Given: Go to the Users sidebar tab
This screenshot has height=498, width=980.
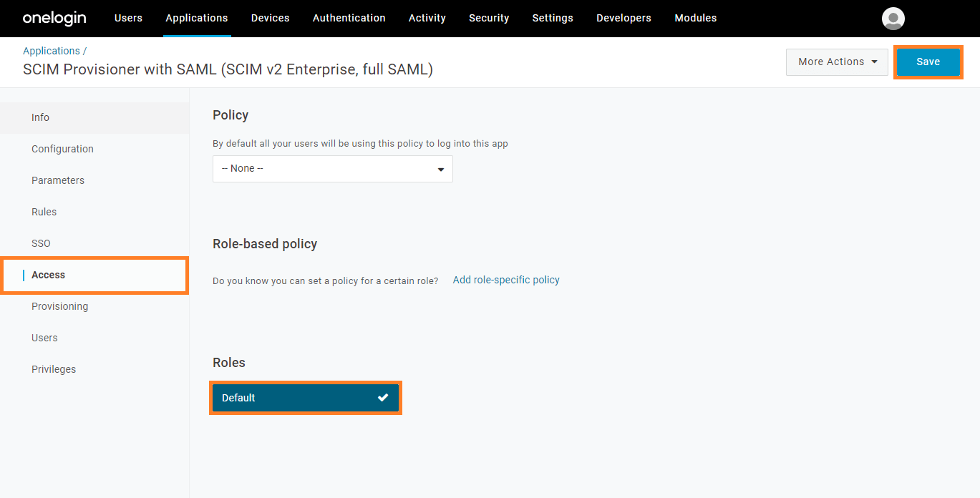Looking at the screenshot, I should point(94,338).
